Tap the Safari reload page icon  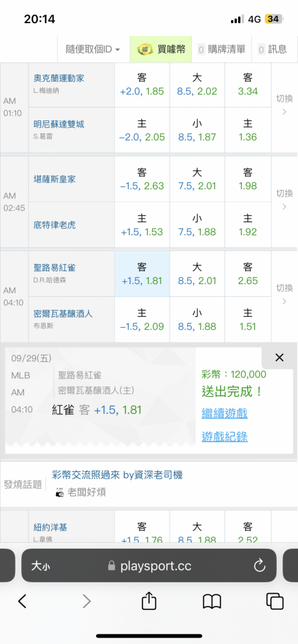click(259, 566)
